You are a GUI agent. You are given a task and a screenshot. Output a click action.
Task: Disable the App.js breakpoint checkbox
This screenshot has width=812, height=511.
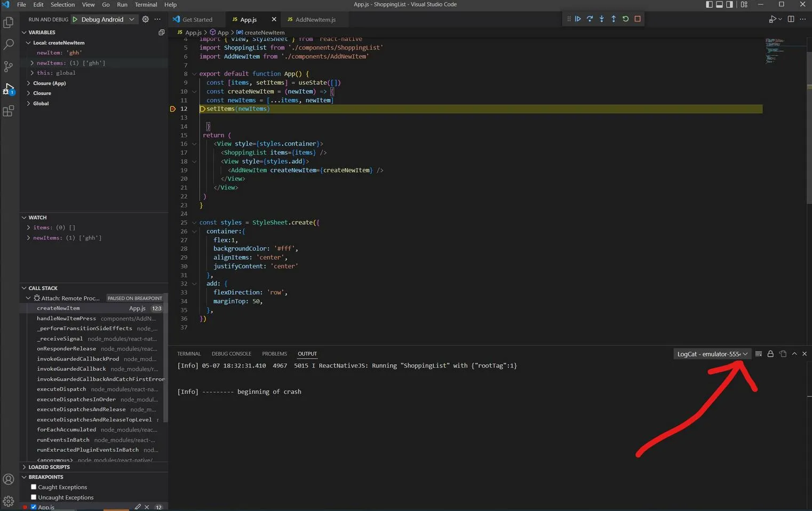(34, 507)
